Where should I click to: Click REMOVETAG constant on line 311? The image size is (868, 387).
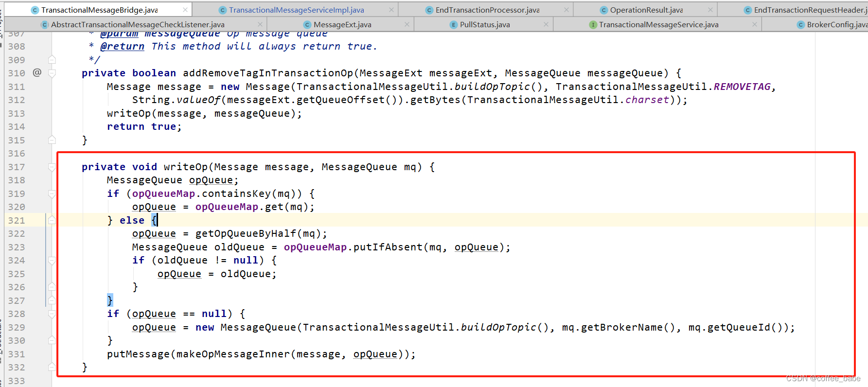(x=742, y=87)
